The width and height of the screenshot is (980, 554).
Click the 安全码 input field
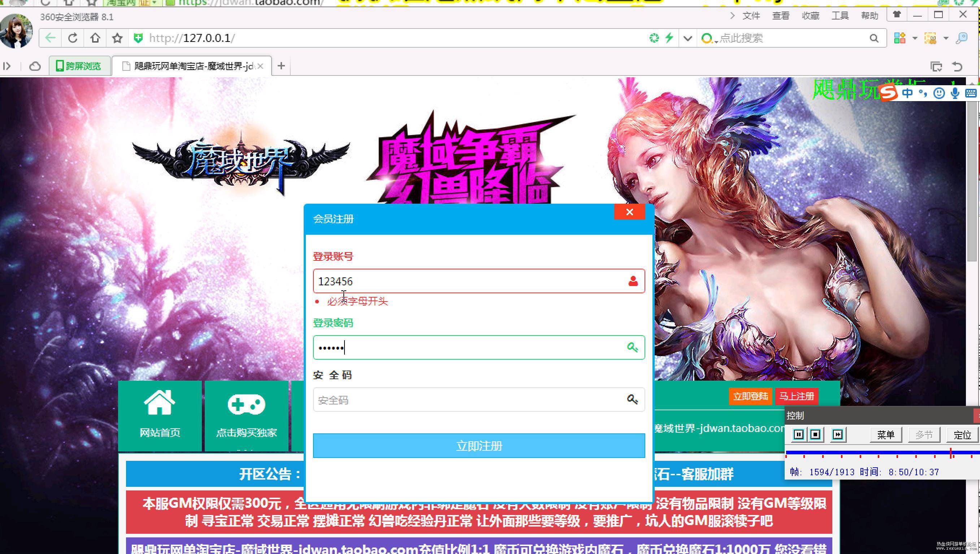pyautogui.click(x=479, y=399)
